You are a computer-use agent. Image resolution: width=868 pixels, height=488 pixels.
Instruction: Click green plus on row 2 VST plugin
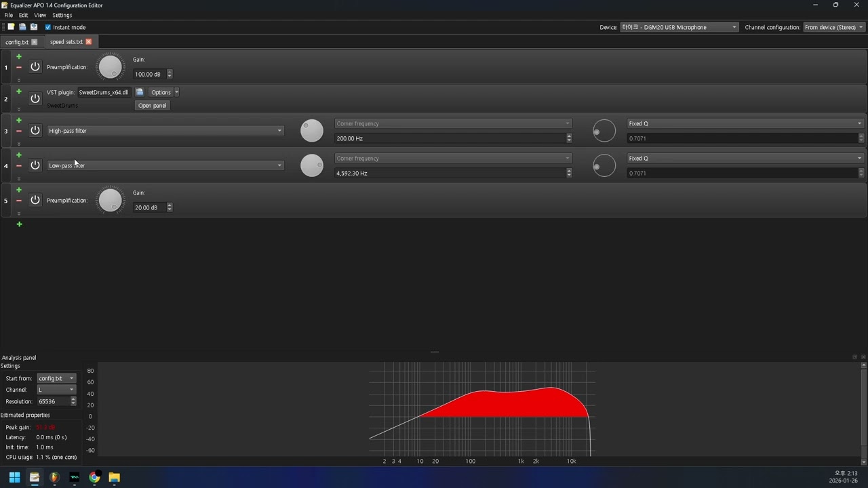click(19, 91)
